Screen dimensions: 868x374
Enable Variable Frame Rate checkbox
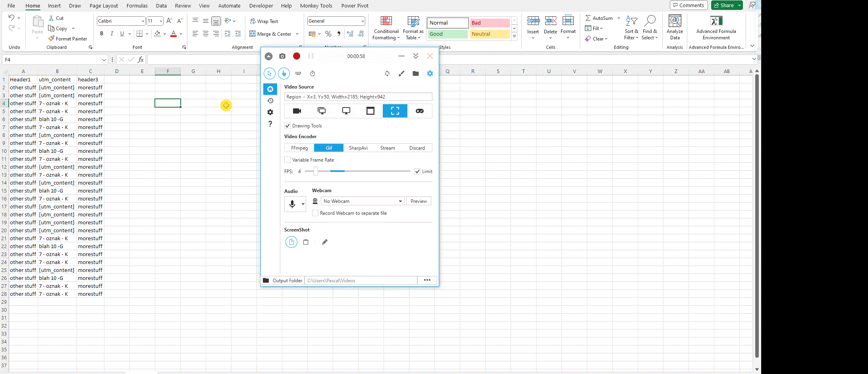(287, 160)
